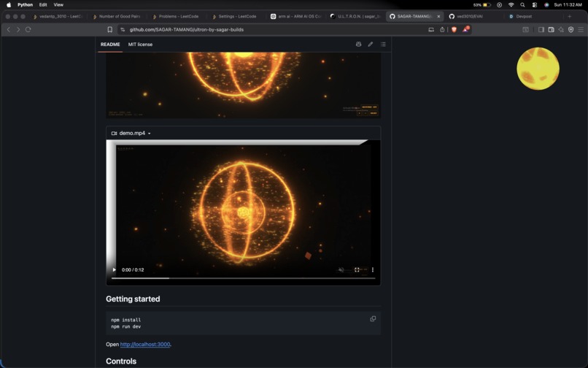The width and height of the screenshot is (588, 368).
Task: Open the README outline list icon
Action: click(x=383, y=45)
